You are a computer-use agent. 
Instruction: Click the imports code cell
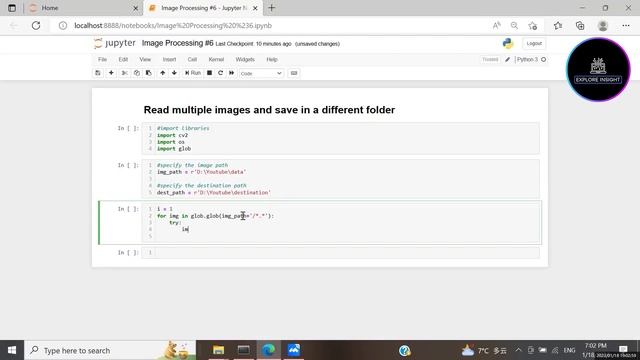[340, 138]
